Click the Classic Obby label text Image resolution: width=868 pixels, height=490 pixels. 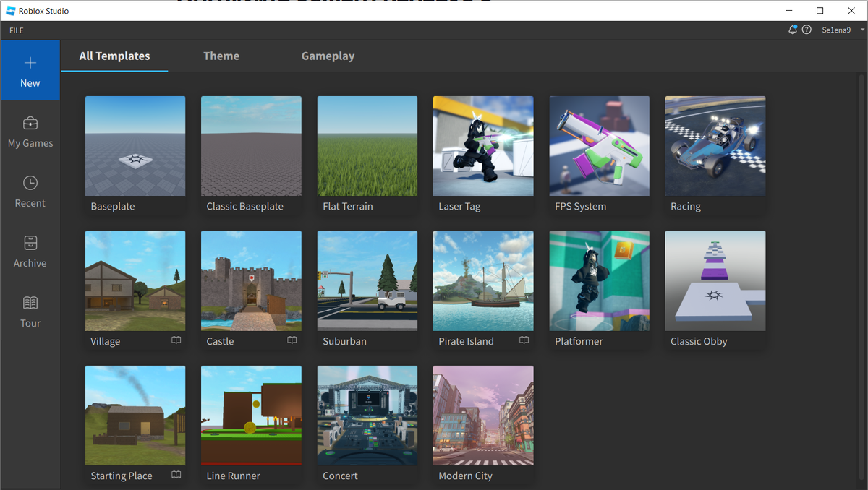(699, 341)
